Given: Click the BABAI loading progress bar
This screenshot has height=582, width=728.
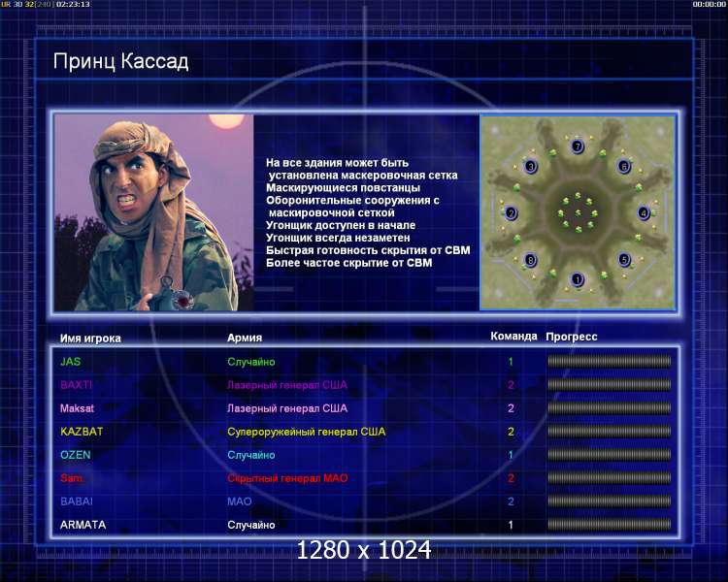Looking at the screenshot, I should pyautogui.click(x=610, y=501).
